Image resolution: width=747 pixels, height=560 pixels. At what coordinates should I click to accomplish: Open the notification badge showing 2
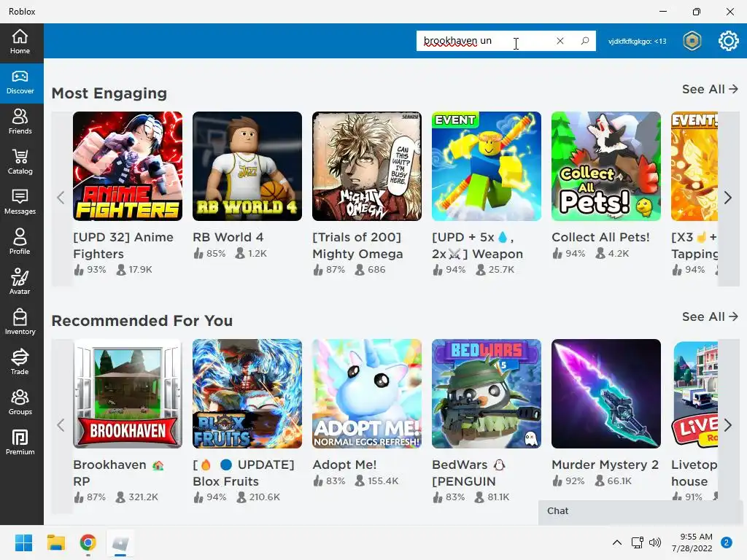point(727,542)
